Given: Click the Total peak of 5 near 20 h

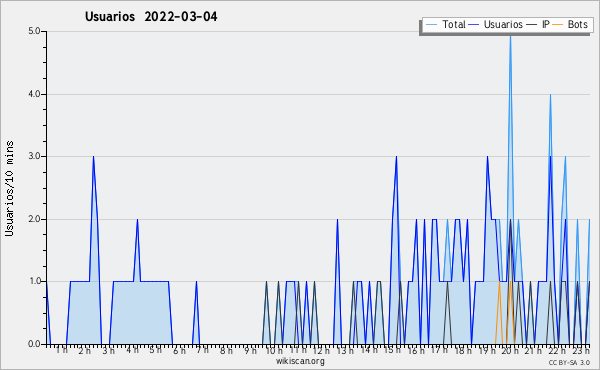Looking at the screenshot, I should 510,37.
